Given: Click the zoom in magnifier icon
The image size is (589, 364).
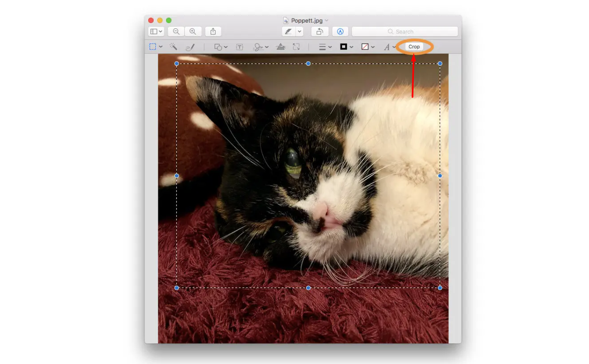Looking at the screenshot, I should (193, 32).
